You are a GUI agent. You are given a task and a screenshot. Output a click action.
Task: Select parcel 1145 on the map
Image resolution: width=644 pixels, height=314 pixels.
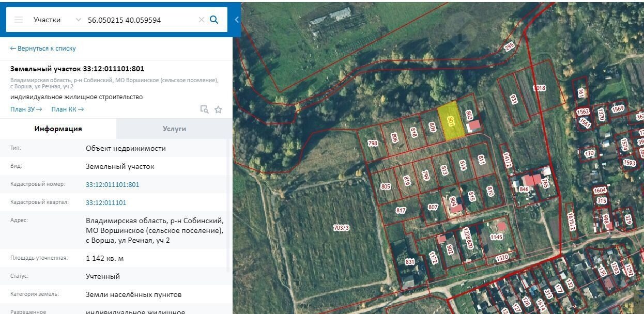pyautogui.click(x=496, y=237)
